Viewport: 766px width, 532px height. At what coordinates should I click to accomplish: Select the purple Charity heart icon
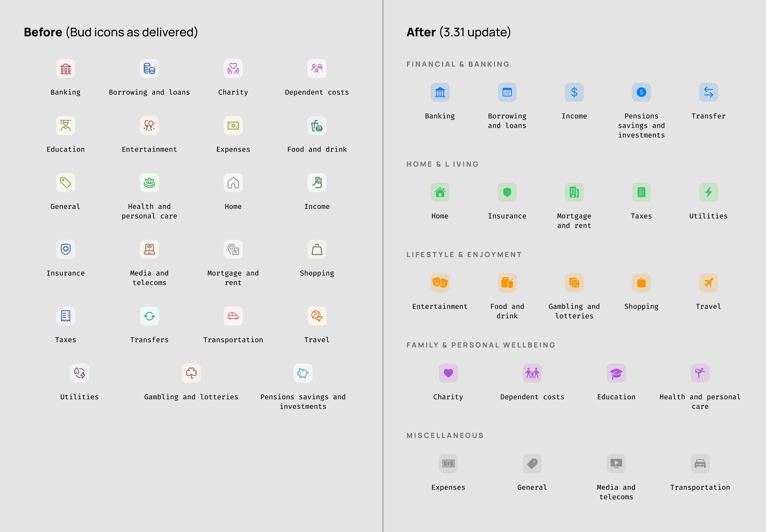[x=448, y=373]
